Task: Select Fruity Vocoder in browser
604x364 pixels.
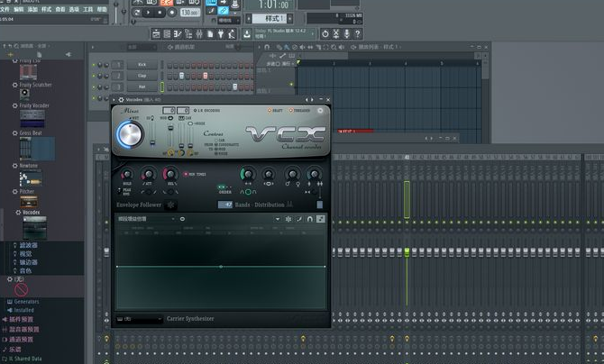Action: (x=34, y=105)
